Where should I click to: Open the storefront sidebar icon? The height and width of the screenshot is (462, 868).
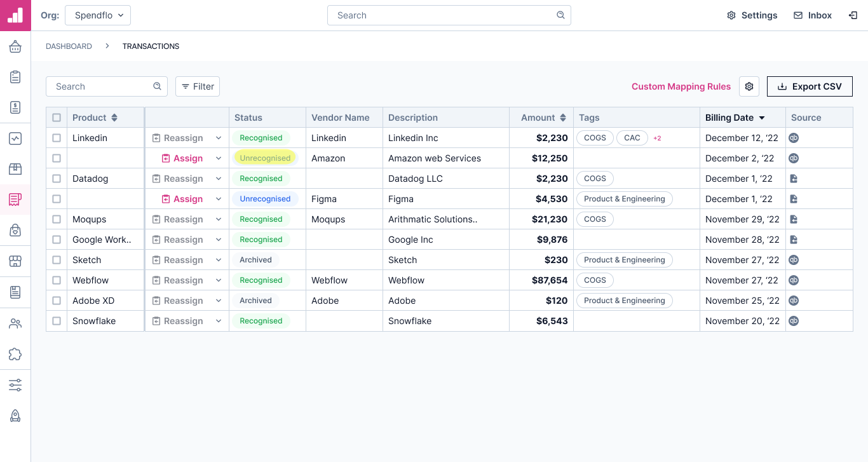tap(15, 261)
